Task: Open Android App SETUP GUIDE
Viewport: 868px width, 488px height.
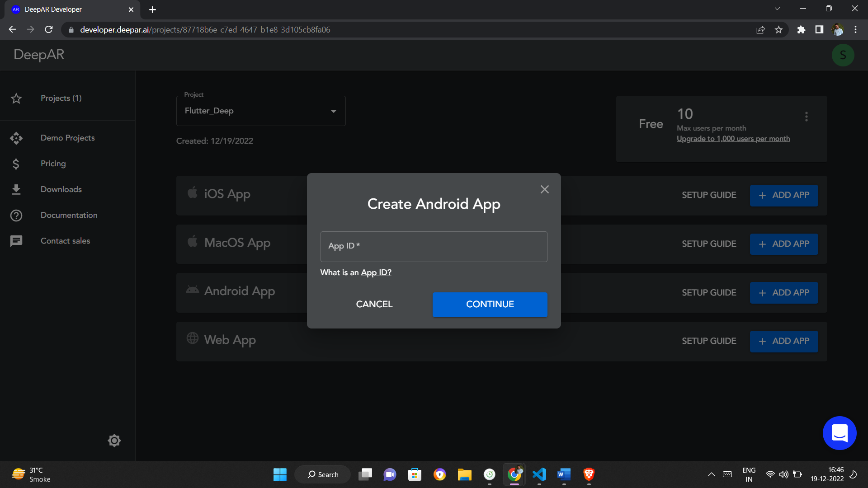Action: (x=709, y=293)
